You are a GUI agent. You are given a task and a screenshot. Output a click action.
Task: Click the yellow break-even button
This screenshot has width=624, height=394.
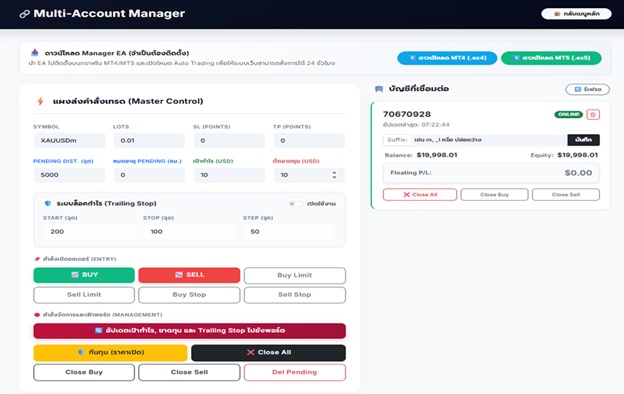(x=110, y=353)
